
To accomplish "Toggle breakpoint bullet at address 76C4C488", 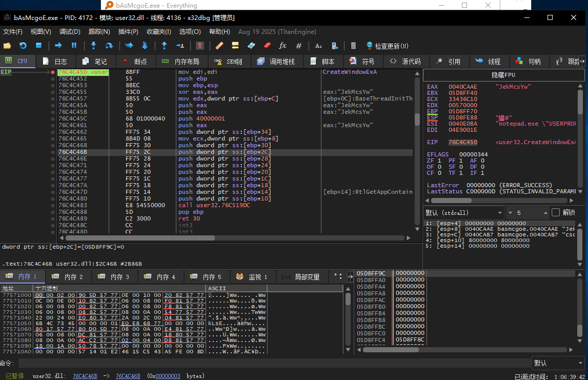I will 53,212.
